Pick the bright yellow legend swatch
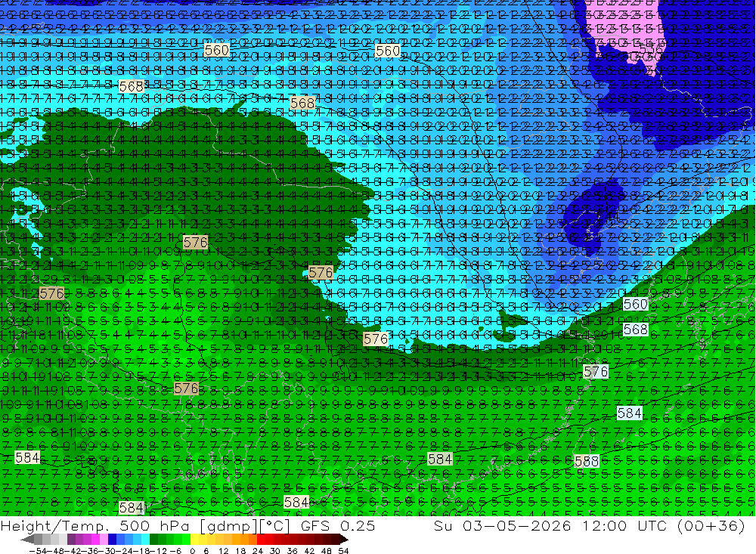Viewport: 756px width, 554px height. [x=194, y=540]
